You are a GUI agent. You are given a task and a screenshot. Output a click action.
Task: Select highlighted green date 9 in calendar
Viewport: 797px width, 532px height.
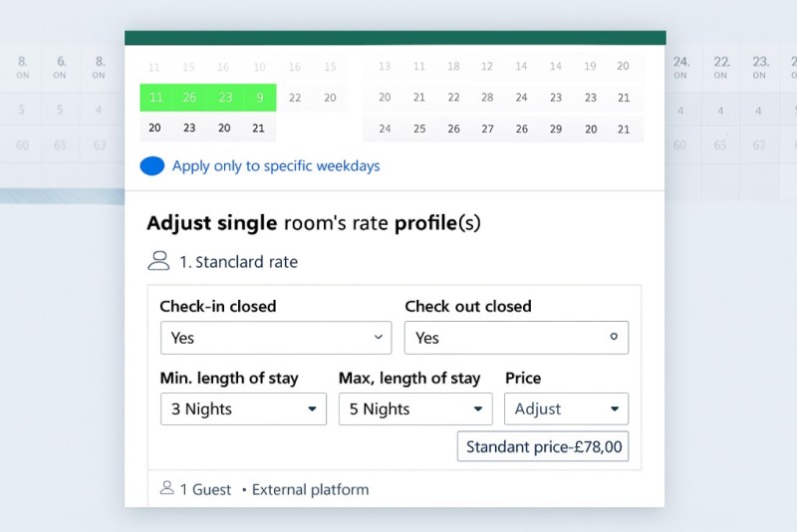click(x=259, y=98)
